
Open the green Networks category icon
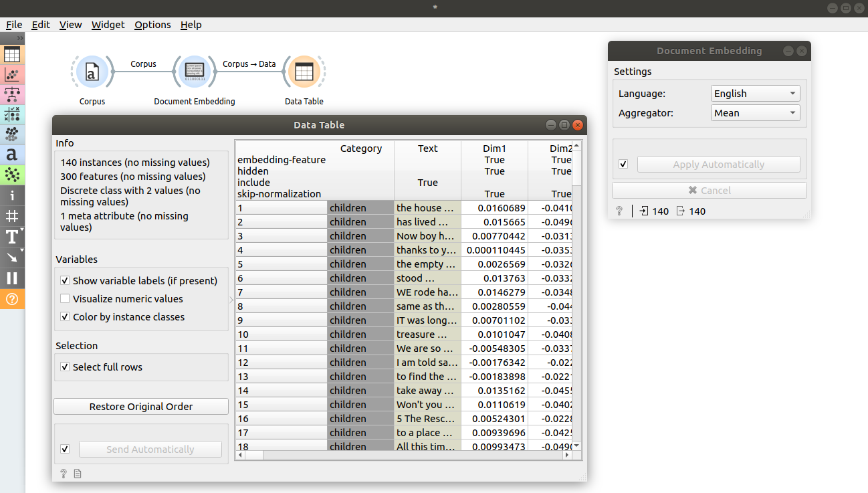[12, 175]
